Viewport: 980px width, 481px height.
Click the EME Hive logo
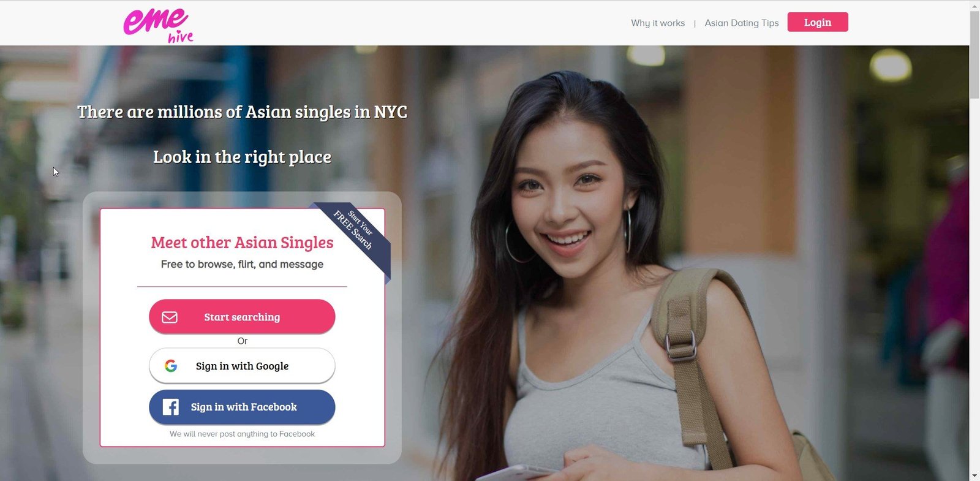[159, 25]
